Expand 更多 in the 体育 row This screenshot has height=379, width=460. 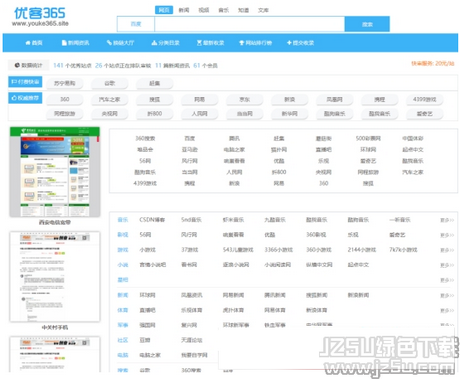click(x=447, y=310)
